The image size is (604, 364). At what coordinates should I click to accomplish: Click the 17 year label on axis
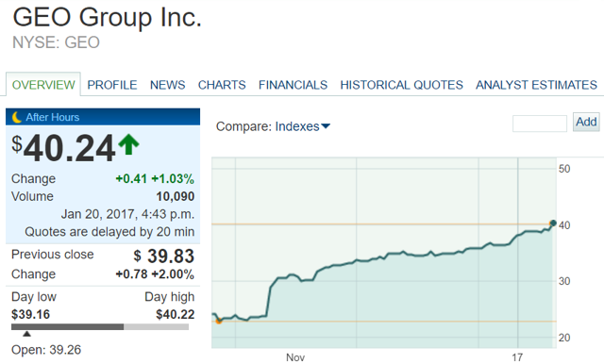(x=517, y=357)
